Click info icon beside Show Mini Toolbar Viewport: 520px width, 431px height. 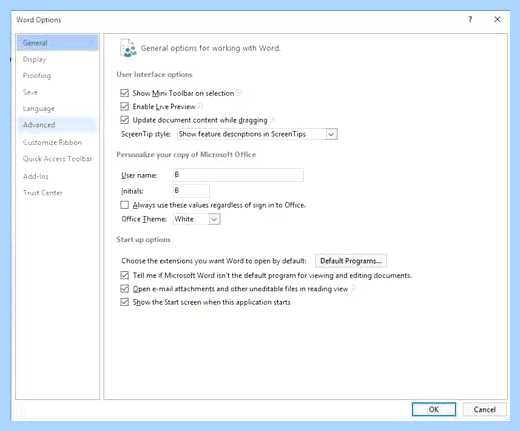click(239, 93)
